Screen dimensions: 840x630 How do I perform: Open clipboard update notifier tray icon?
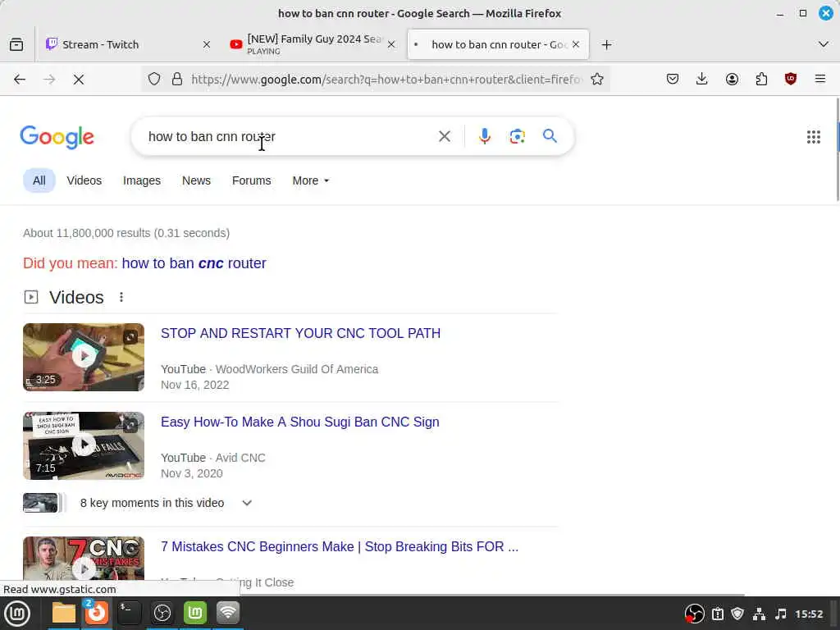(718, 614)
